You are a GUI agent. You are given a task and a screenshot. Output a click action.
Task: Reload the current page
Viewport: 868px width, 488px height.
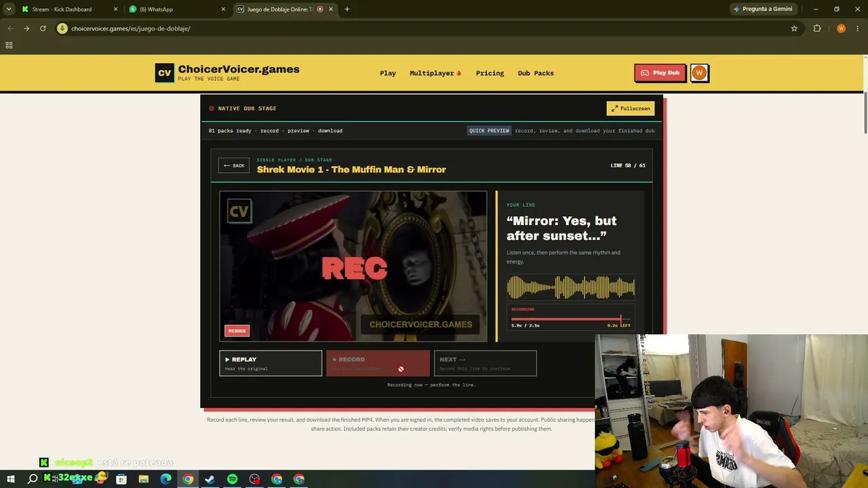coord(43,28)
